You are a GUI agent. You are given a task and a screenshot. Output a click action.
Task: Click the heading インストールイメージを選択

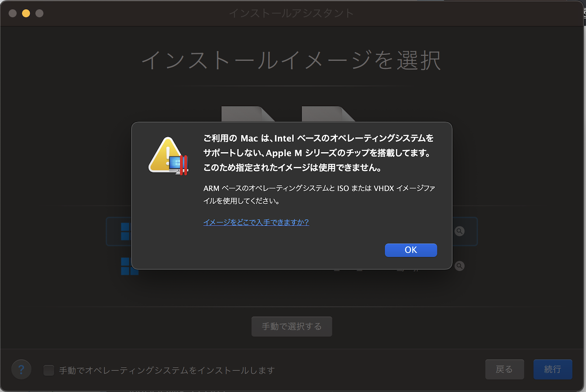(291, 60)
